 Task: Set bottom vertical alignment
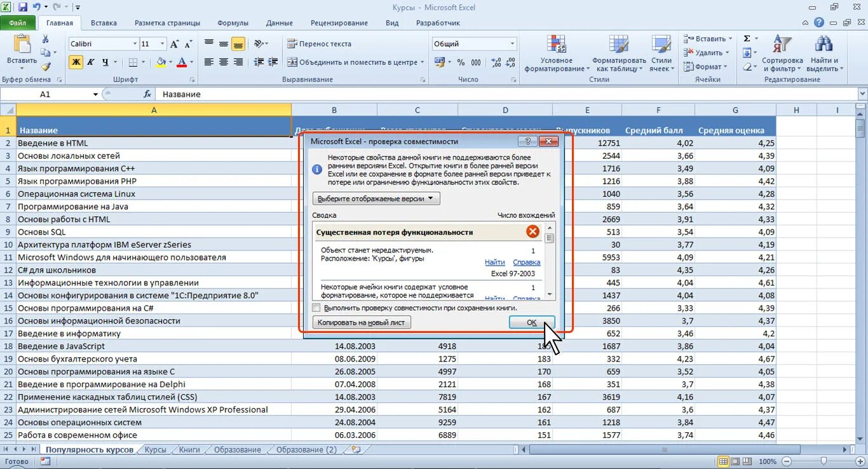click(238, 44)
